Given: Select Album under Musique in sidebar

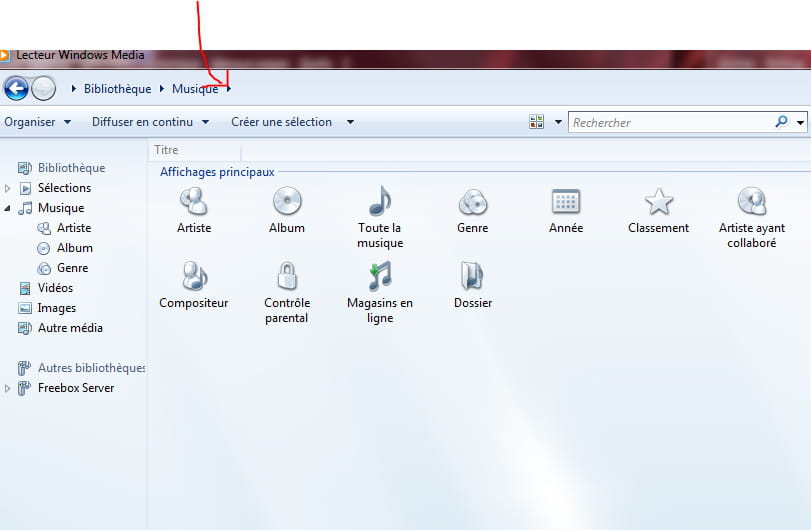Looking at the screenshot, I should (x=74, y=248).
